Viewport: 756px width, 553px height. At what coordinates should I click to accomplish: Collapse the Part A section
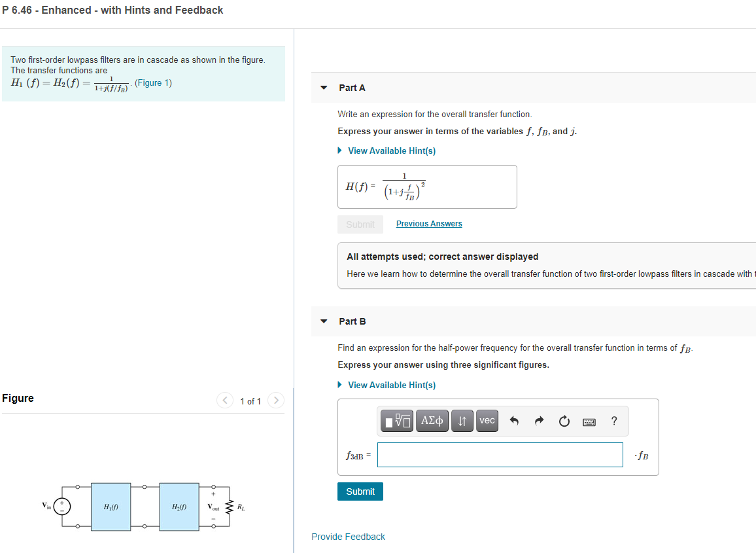[x=324, y=87]
